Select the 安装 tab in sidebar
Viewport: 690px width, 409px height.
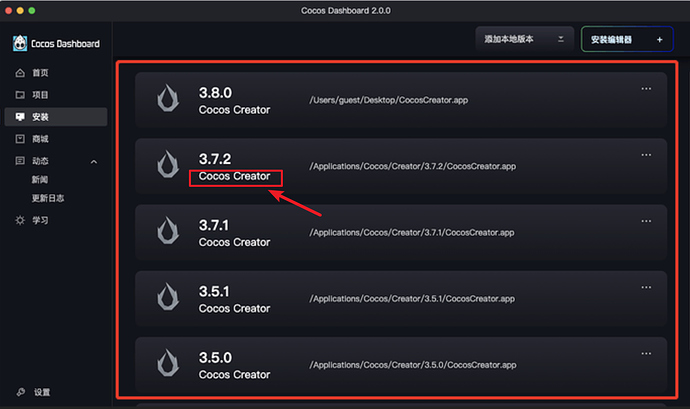[56, 117]
